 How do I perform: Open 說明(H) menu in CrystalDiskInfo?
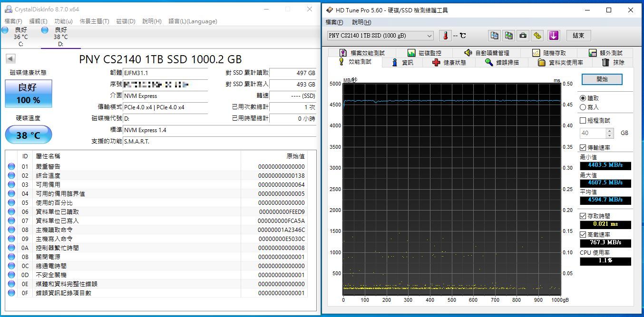(x=152, y=21)
